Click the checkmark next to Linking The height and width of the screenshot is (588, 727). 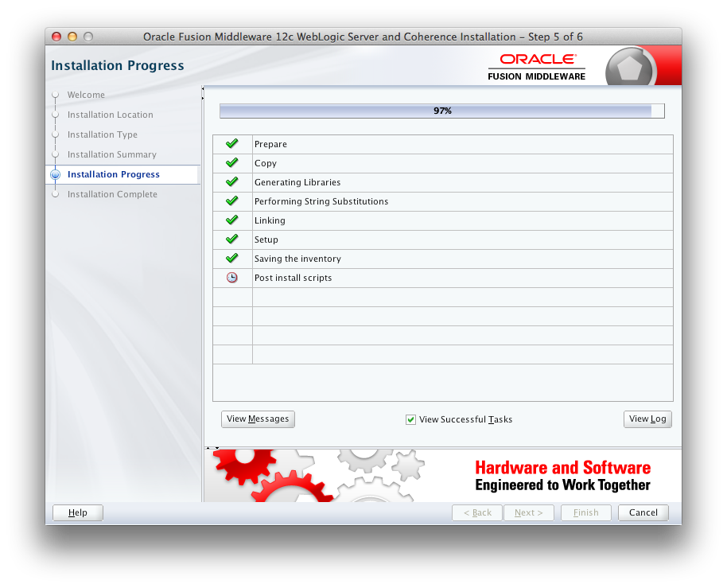point(231,220)
